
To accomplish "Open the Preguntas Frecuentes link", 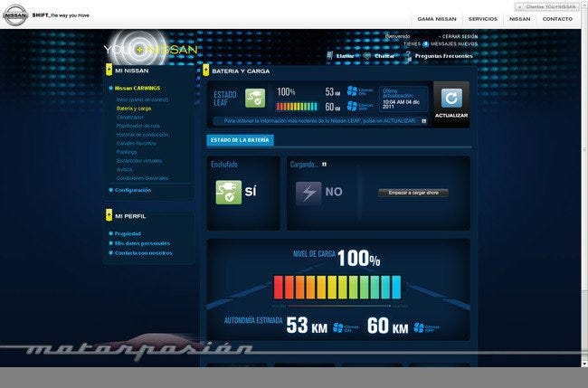I will (443, 56).
